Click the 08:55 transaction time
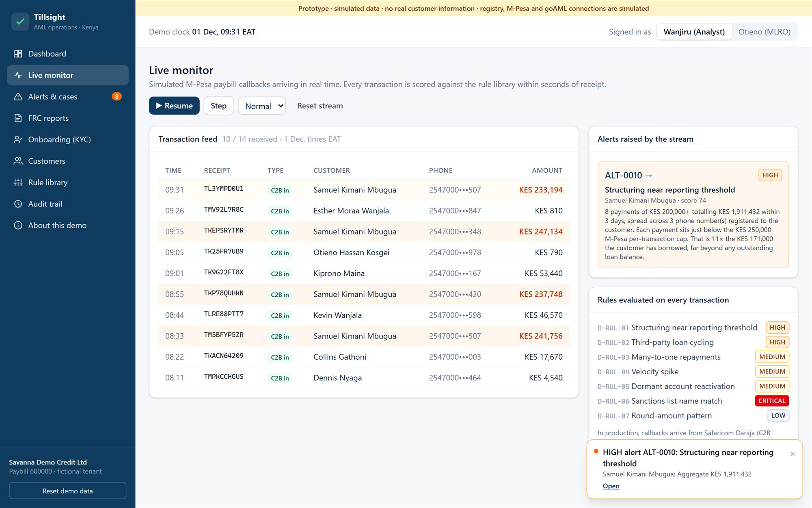The image size is (812, 508). click(175, 294)
